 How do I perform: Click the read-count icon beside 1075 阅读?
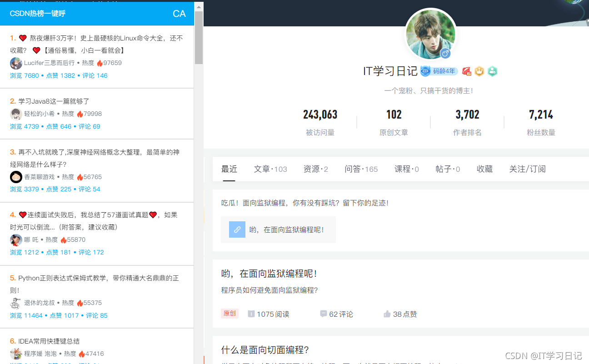[x=251, y=314]
